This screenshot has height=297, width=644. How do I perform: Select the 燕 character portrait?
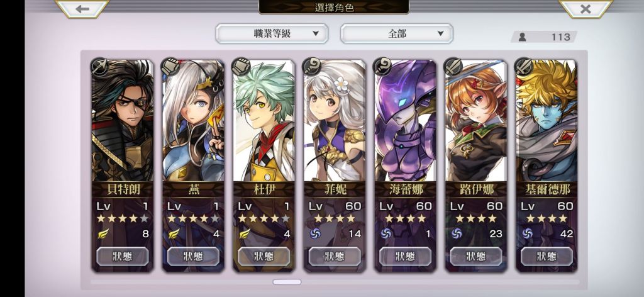click(193, 120)
